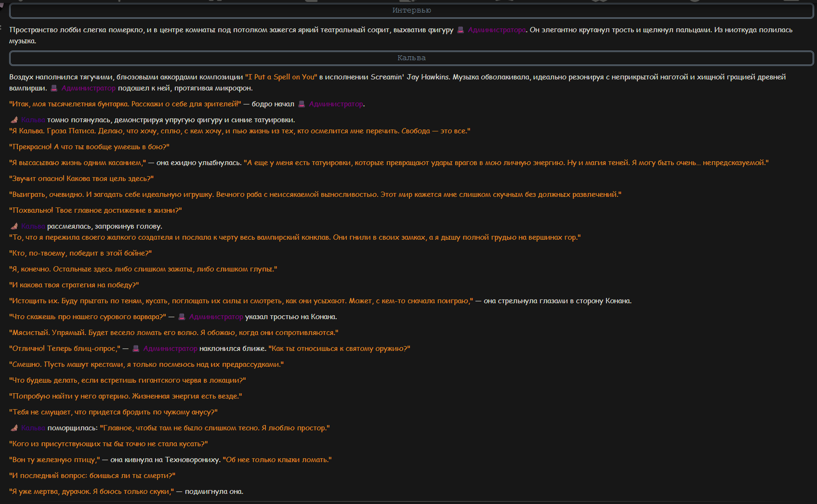
Task: Open Кальва link before 'томно потянулась'
Action: pos(33,120)
